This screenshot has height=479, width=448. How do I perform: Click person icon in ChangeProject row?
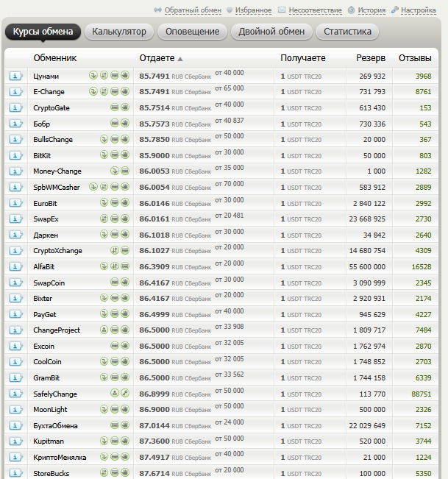tap(104, 330)
